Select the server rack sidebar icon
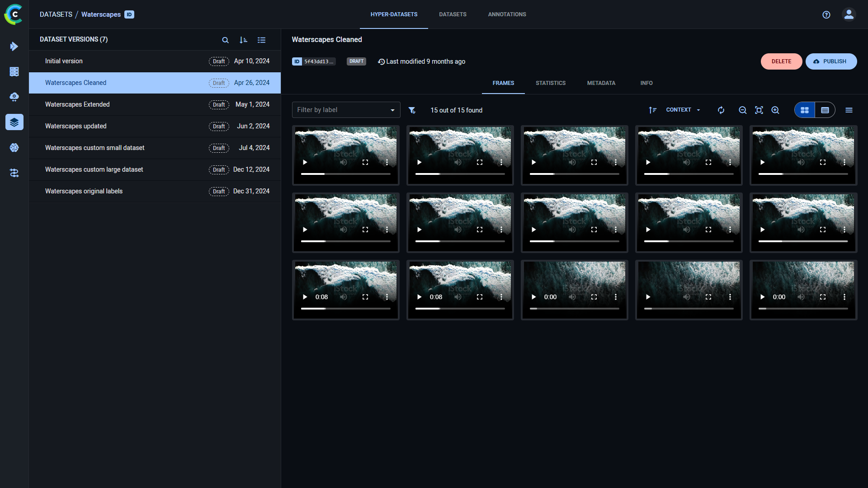Viewport: 868px width, 488px height. click(x=14, y=71)
